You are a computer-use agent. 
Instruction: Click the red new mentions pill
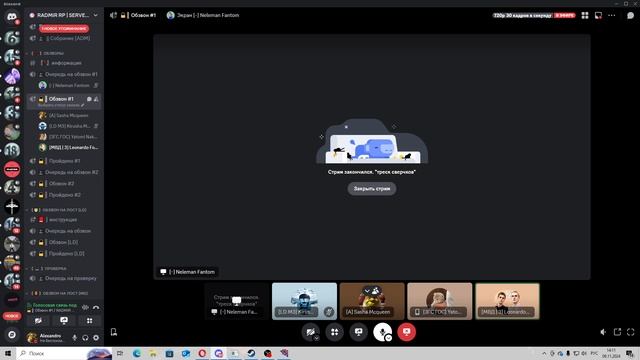[64, 29]
